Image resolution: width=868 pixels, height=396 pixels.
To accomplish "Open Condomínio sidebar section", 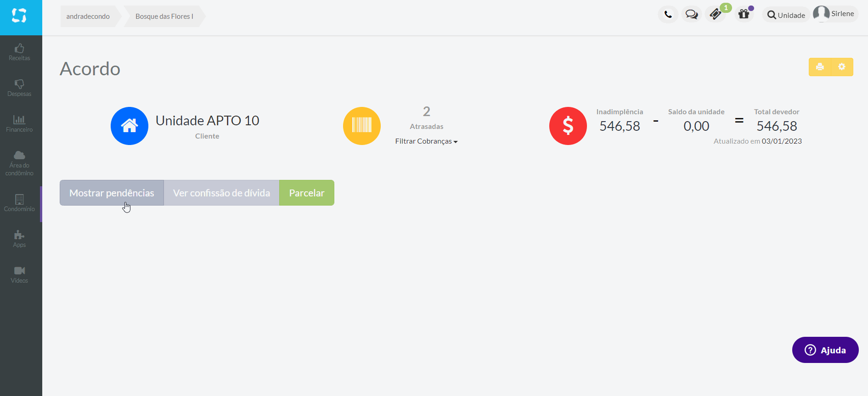I will 19,203.
